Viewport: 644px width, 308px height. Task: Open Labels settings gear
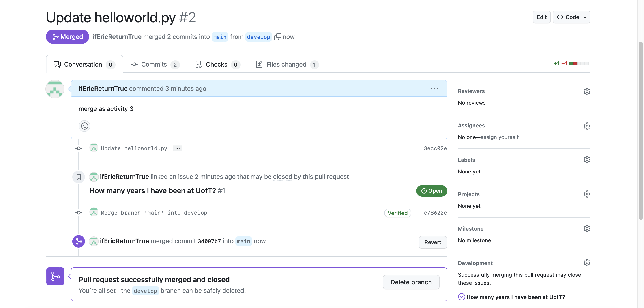587,160
